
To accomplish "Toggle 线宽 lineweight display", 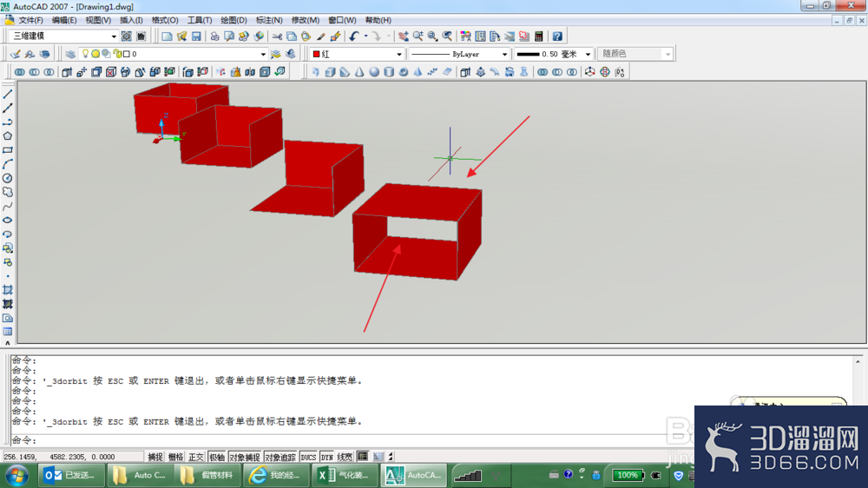I will [345, 457].
